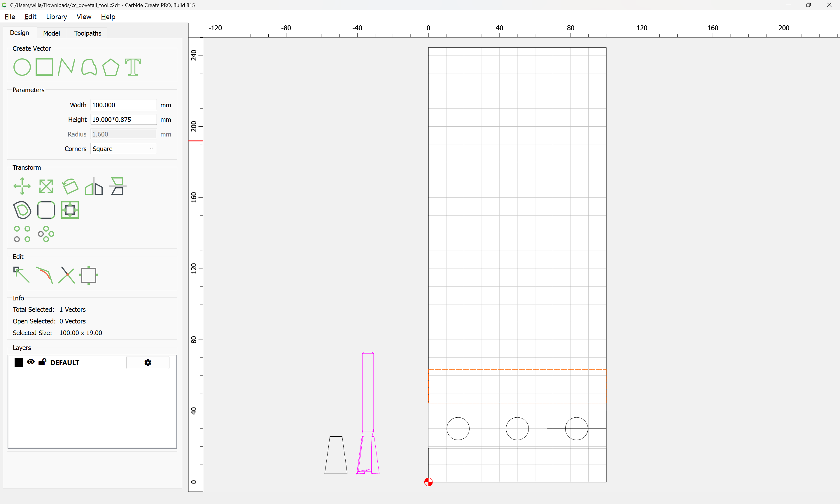840x504 pixels.
Task: Switch to the Toolpaths tab
Action: tap(87, 33)
